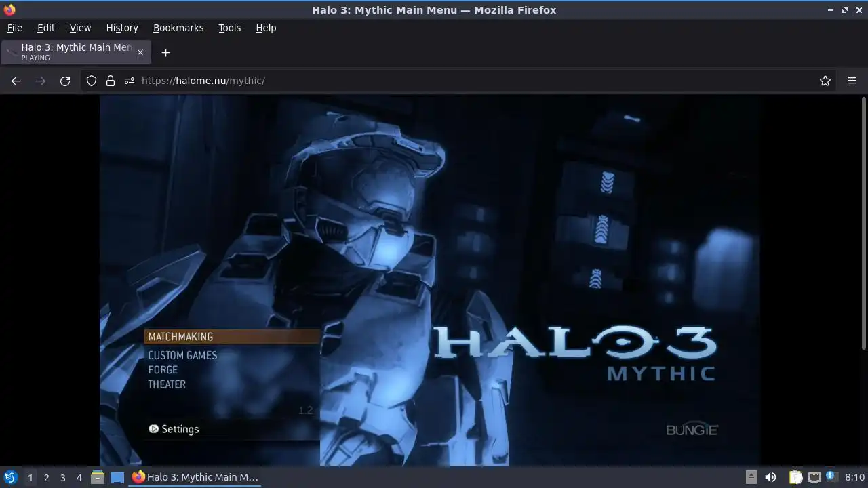Select MATCHMAKING in the game menu
This screenshot has height=488, width=868.
(x=232, y=337)
